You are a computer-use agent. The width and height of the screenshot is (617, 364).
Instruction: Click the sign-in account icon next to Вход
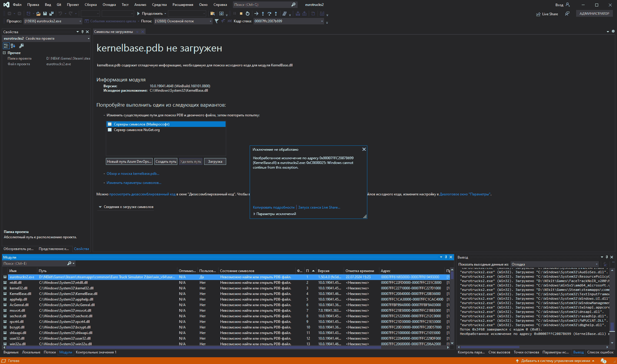click(x=568, y=5)
